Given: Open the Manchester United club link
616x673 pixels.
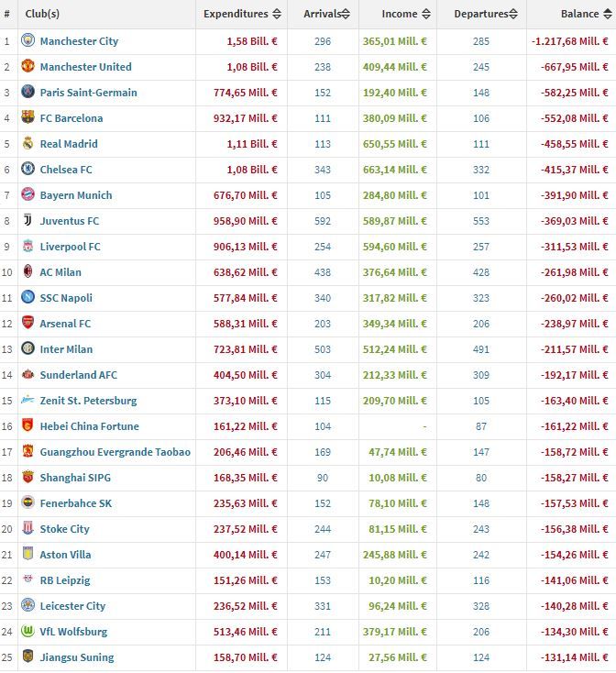Looking at the screenshot, I should point(85,67).
